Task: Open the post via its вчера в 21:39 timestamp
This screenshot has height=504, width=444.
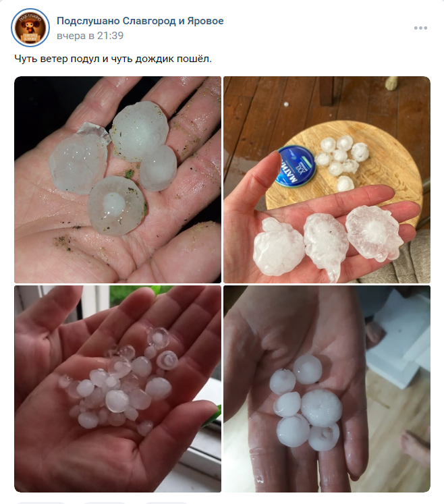Action: 90,35
